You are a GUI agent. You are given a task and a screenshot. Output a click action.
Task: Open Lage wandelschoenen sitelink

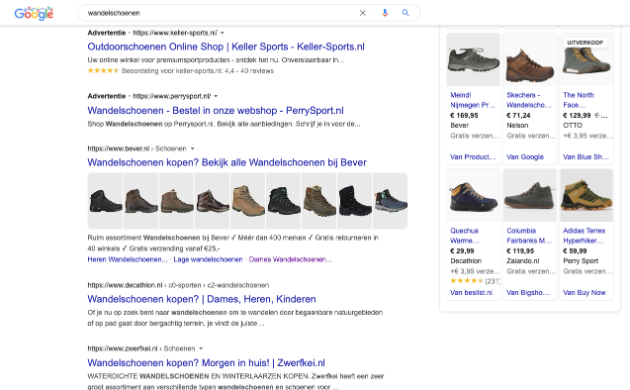(x=208, y=259)
